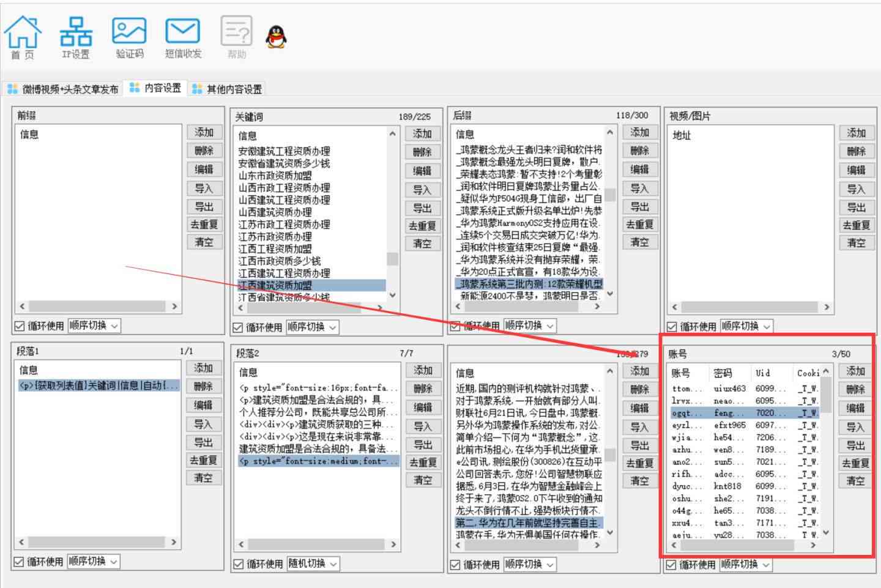This screenshot has width=881, height=588.
Task: Open the 短信收发 envelope icon
Action: [x=183, y=37]
